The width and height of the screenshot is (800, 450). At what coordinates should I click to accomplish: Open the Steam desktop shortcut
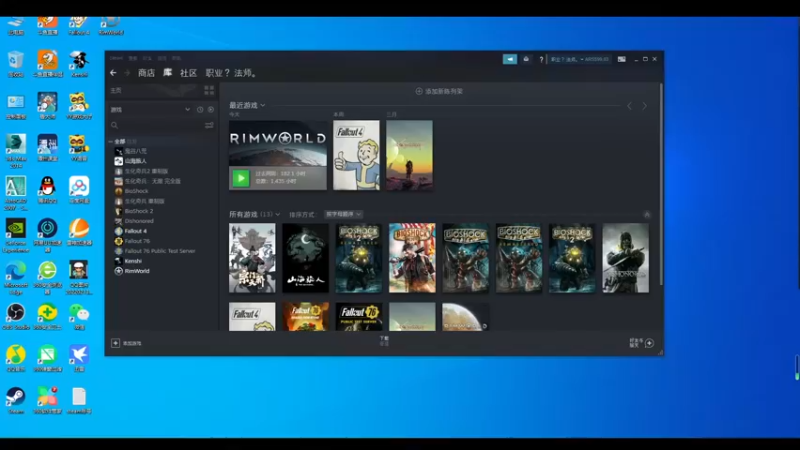[16, 401]
